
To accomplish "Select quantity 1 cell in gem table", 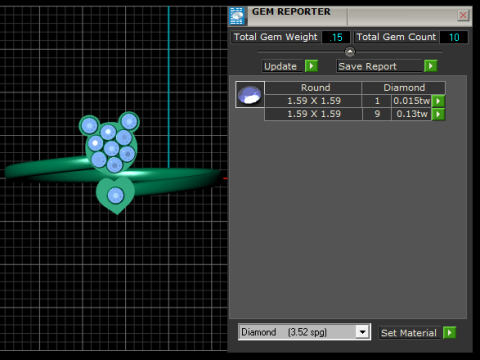I will tap(377, 101).
